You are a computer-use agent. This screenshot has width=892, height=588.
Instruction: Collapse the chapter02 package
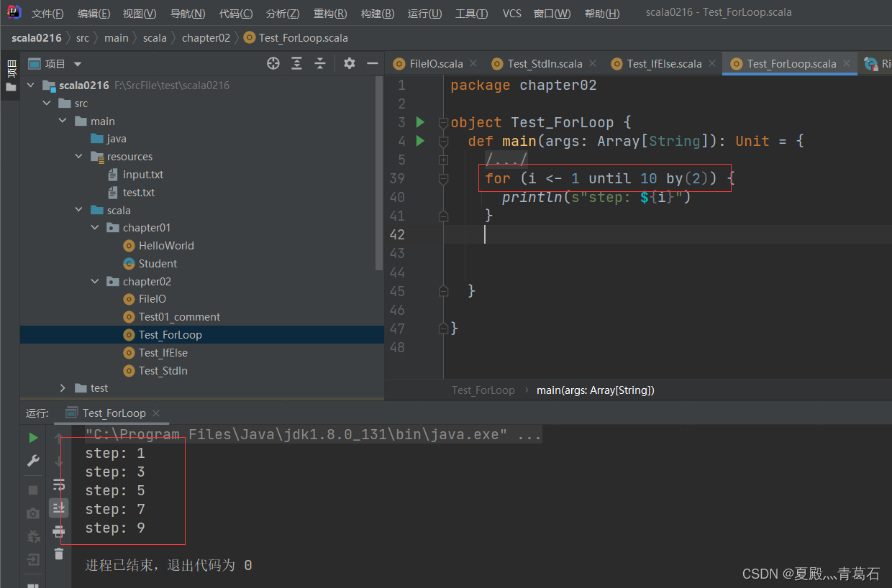tap(94, 282)
